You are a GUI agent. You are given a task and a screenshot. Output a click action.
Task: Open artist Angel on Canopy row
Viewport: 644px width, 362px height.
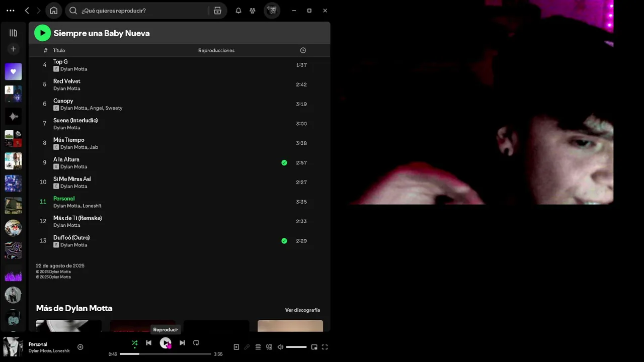(x=96, y=108)
